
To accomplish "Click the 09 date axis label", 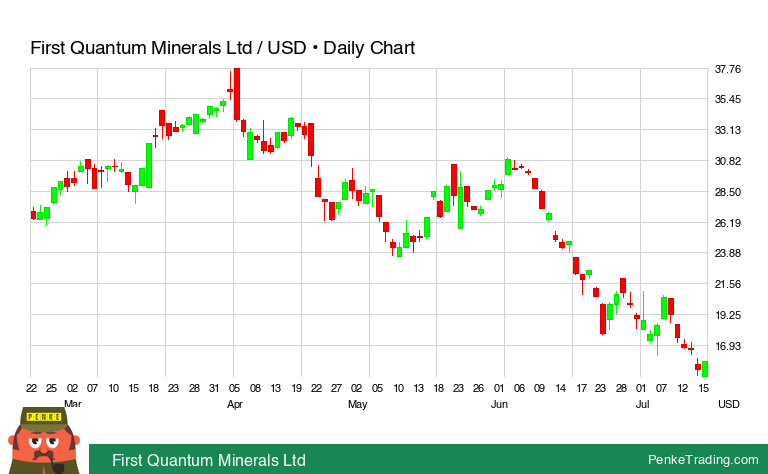I will point(539,388).
